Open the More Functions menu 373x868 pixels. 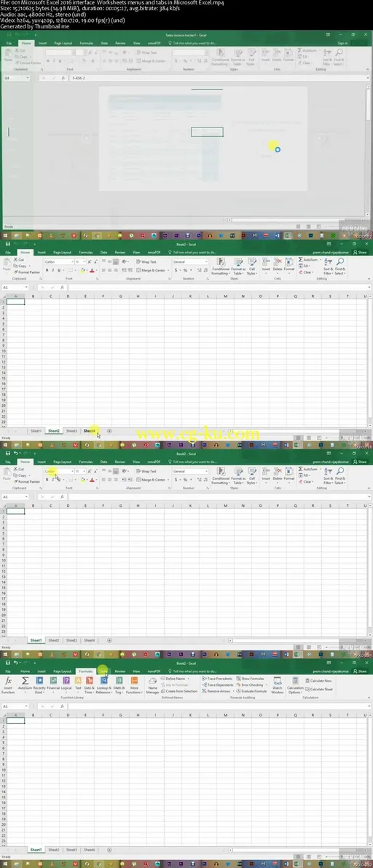134,684
